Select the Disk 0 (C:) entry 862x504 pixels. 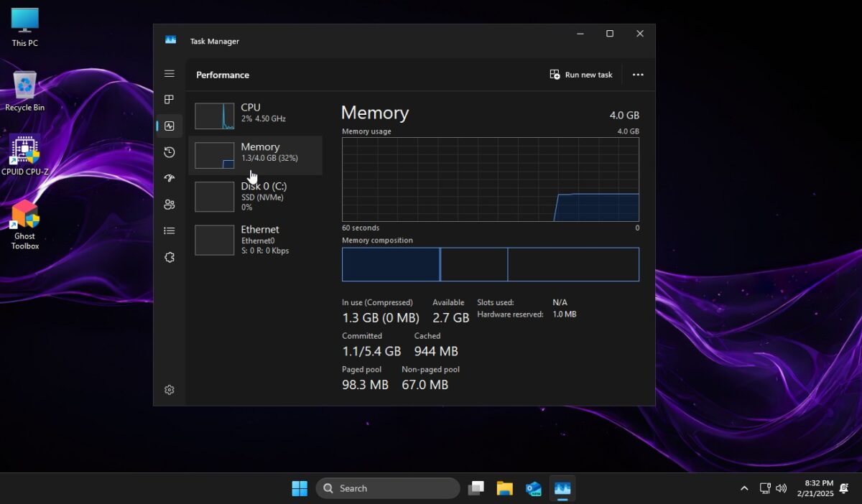tap(255, 196)
